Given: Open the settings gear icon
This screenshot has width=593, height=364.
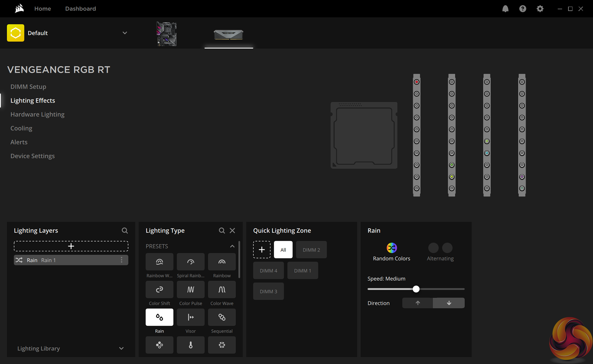Looking at the screenshot, I should (x=540, y=9).
